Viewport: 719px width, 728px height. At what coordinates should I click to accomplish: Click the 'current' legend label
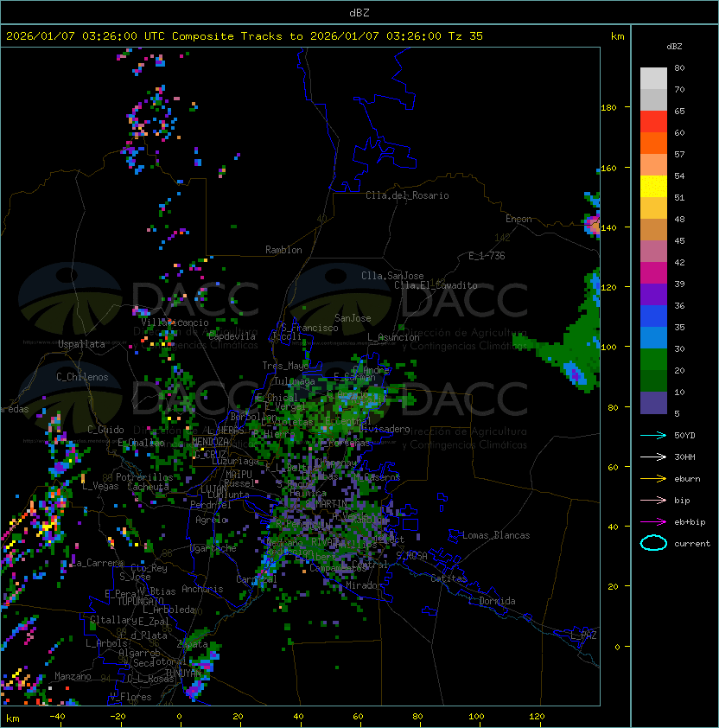point(692,544)
